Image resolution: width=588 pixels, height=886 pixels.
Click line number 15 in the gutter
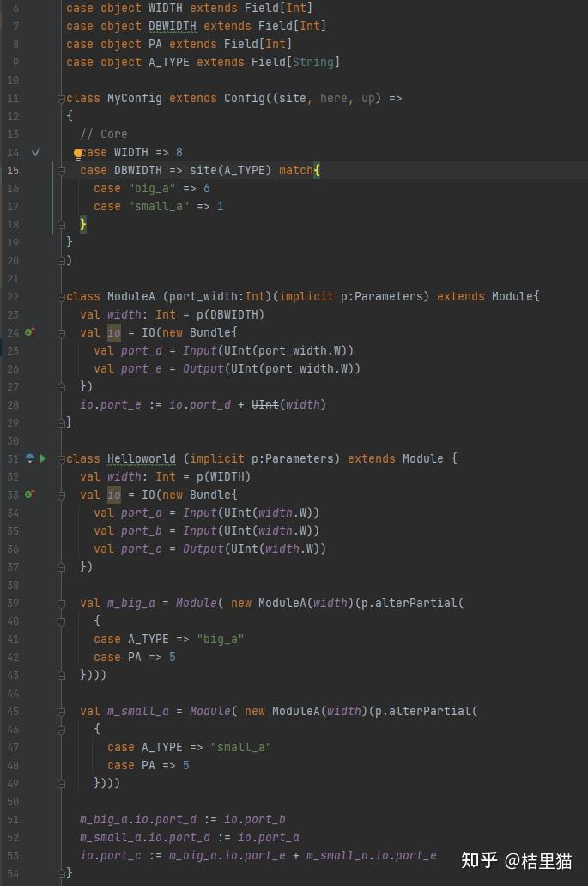point(13,170)
